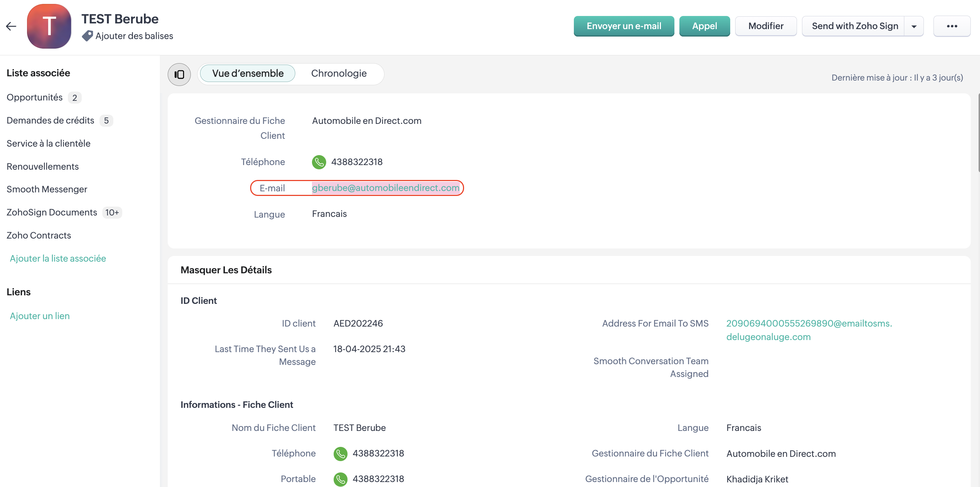Viewport: 980px width, 487px height.
Task: Click the back arrow icon
Action: tap(11, 26)
